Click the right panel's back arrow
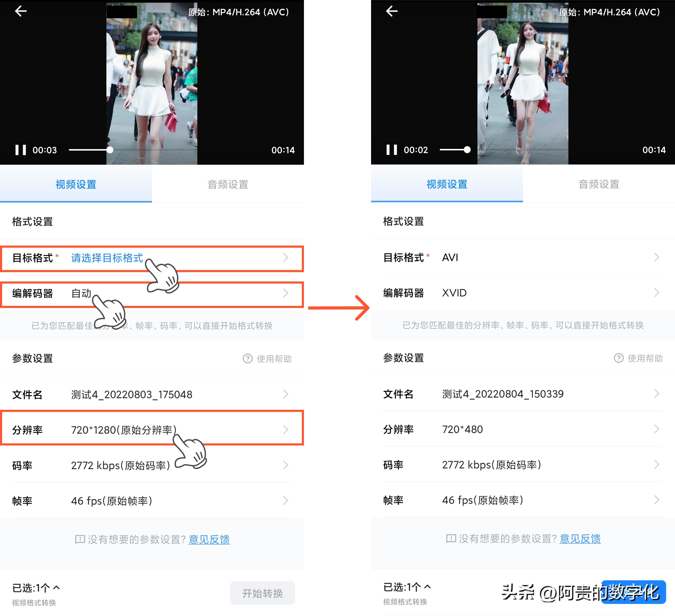This screenshot has width=675, height=616. point(392,11)
